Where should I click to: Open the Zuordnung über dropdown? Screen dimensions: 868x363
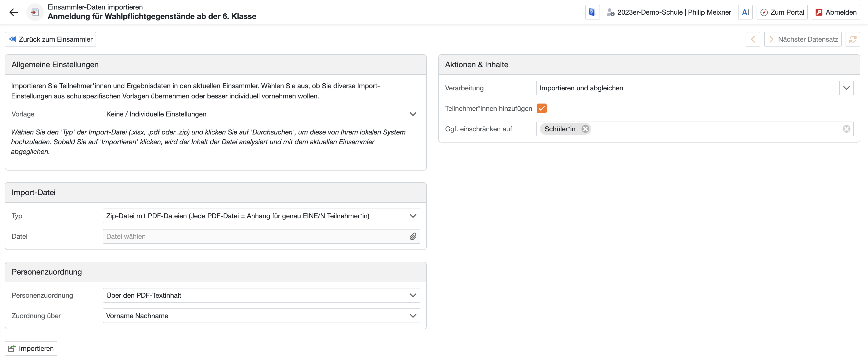(413, 316)
